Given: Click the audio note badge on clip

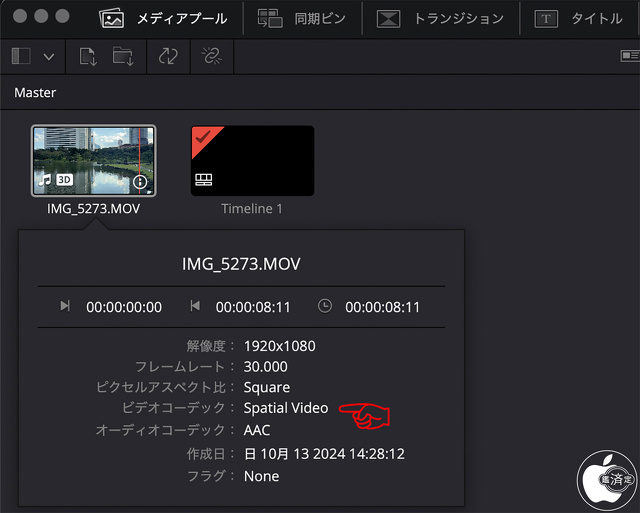Looking at the screenshot, I should coord(45,180).
